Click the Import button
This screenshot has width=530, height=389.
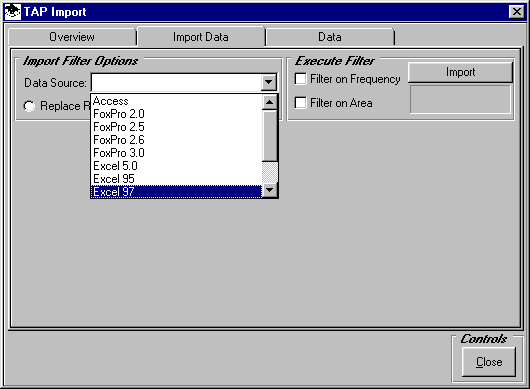click(x=460, y=72)
